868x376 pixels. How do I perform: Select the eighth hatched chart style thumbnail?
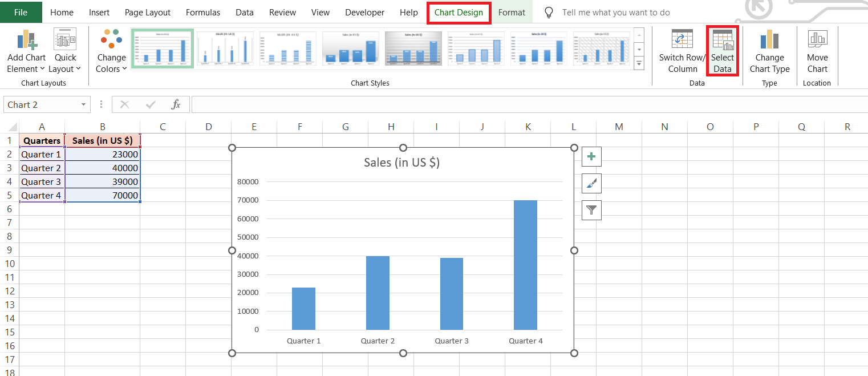tap(602, 48)
